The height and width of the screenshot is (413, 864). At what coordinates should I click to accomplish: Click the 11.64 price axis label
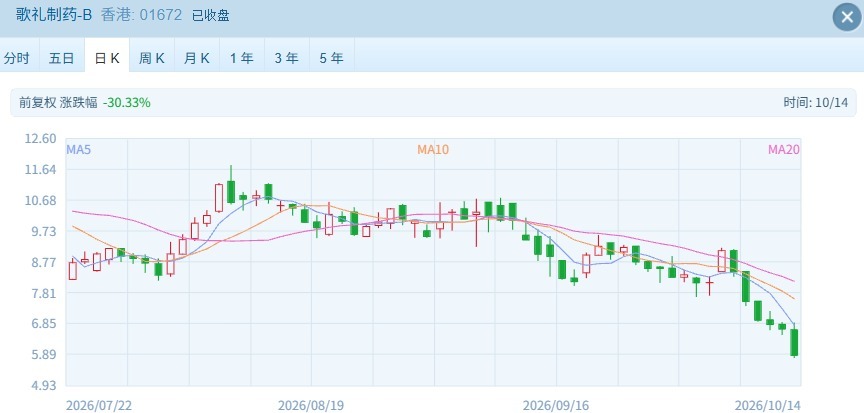40,169
